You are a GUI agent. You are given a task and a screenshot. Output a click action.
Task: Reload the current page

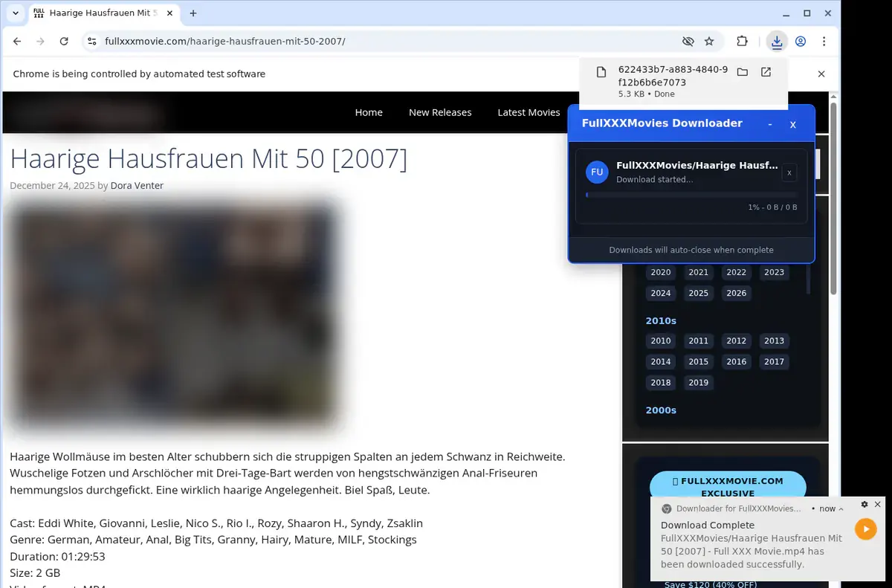pos(64,42)
